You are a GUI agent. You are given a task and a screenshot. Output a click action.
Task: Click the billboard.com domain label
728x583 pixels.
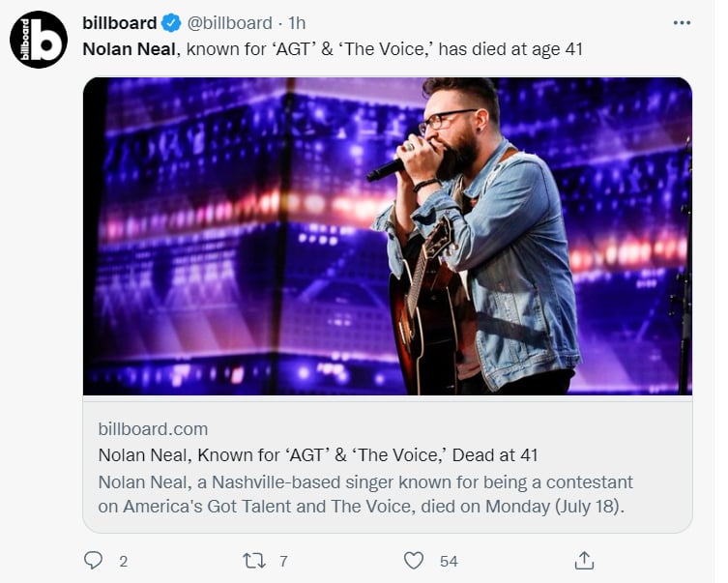tap(153, 429)
